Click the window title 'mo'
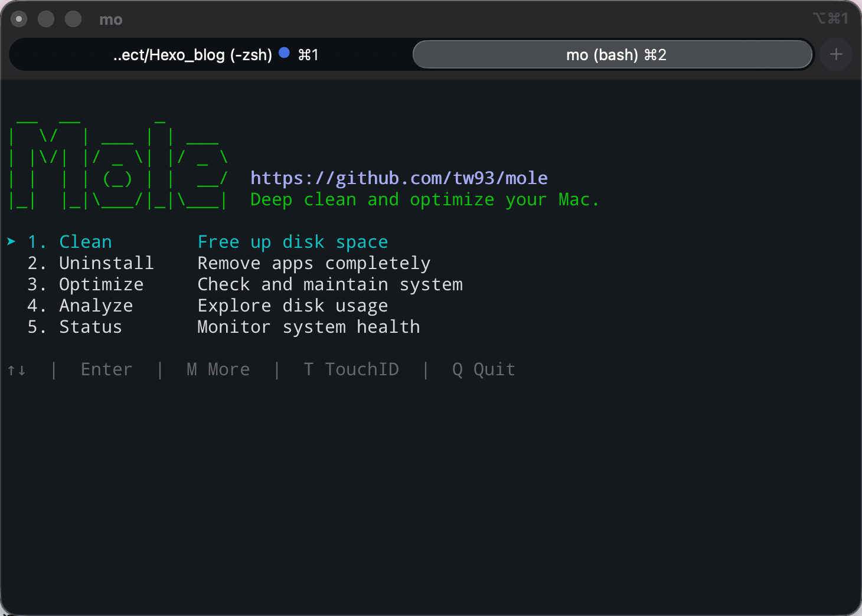Screen dimensions: 862x616 click(111, 19)
